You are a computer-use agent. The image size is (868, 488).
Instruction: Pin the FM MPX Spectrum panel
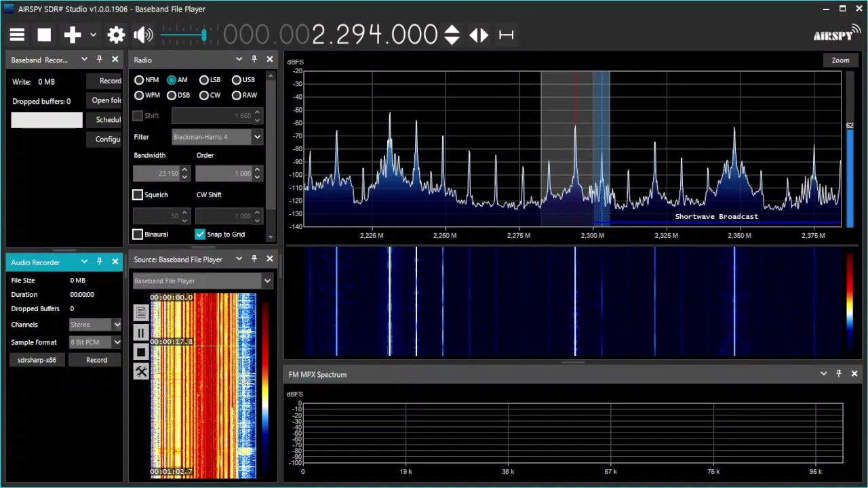839,373
